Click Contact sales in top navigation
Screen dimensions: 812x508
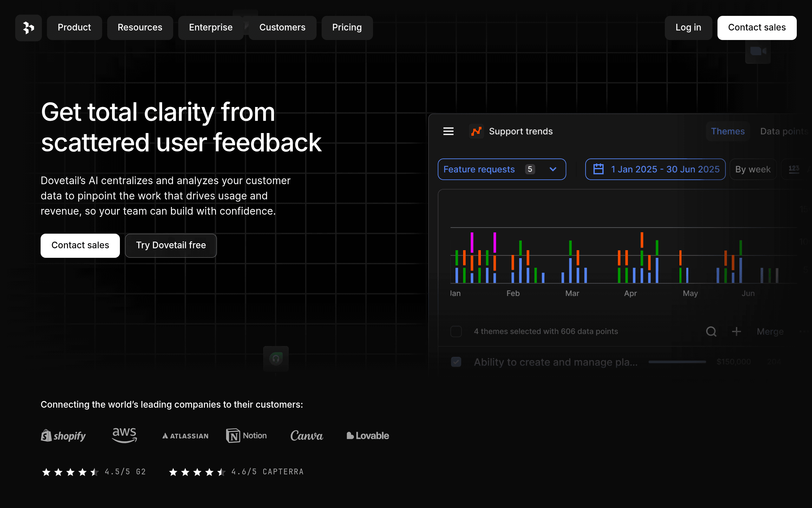pyautogui.click(x=756, y=28)
